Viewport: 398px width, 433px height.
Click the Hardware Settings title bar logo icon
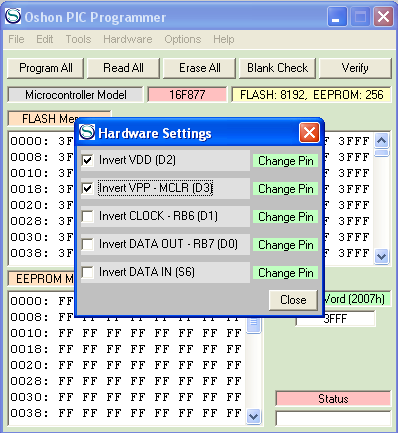(87, 132)
